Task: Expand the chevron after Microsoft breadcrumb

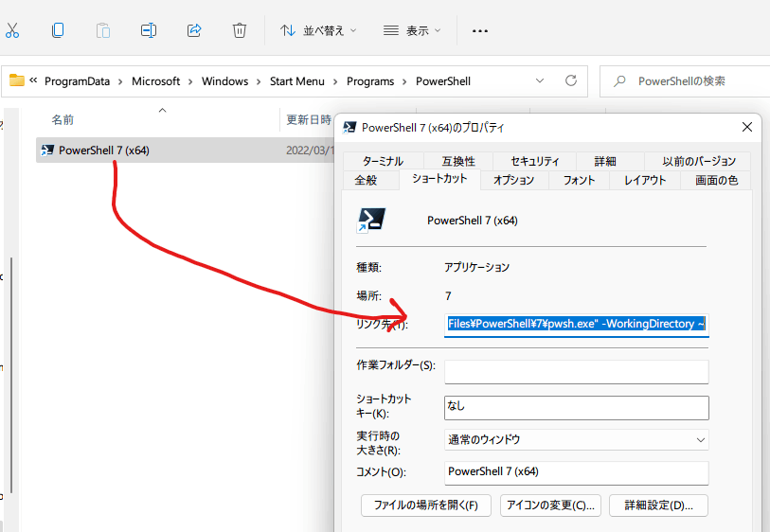Action: (x=190, y=82)
